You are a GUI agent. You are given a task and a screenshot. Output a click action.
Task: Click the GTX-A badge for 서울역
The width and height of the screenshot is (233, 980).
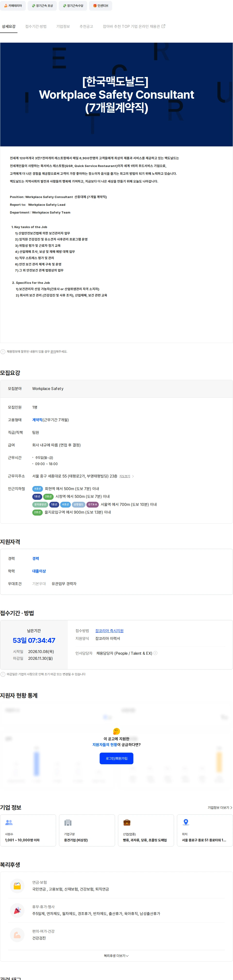point(92,504)
